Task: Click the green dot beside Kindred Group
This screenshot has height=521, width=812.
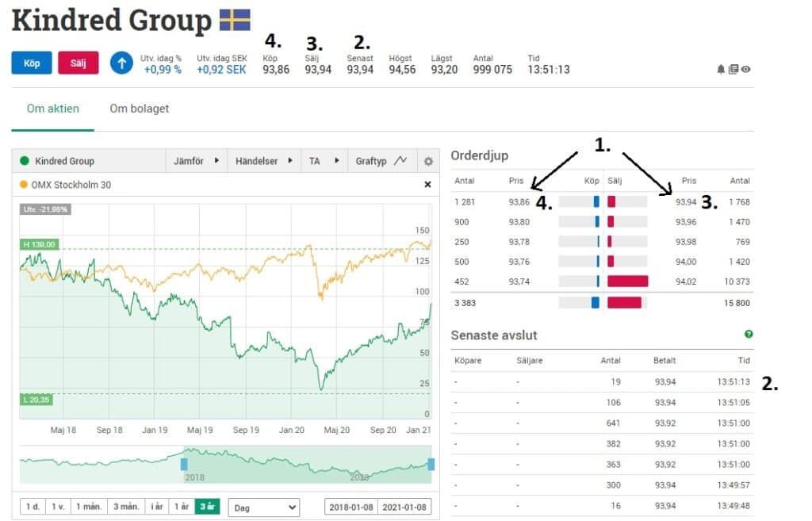Action: pos(24,161)
